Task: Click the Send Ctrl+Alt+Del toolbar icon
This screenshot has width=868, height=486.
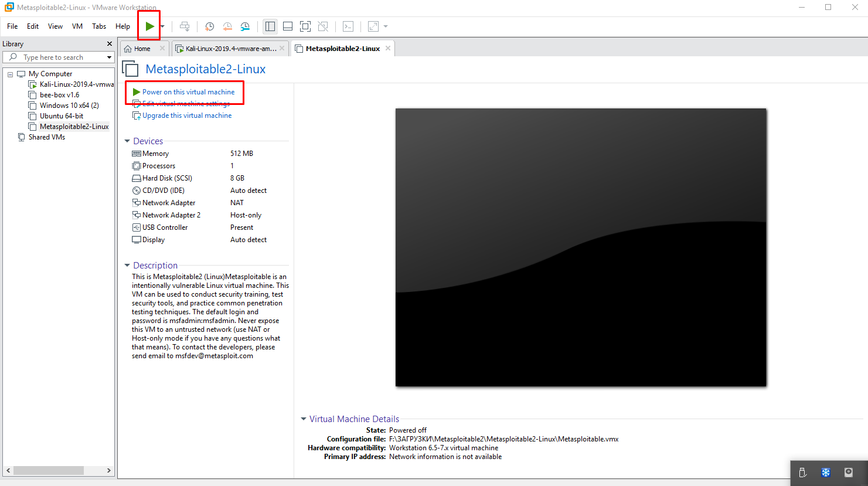Action: [x=185, y=26]
